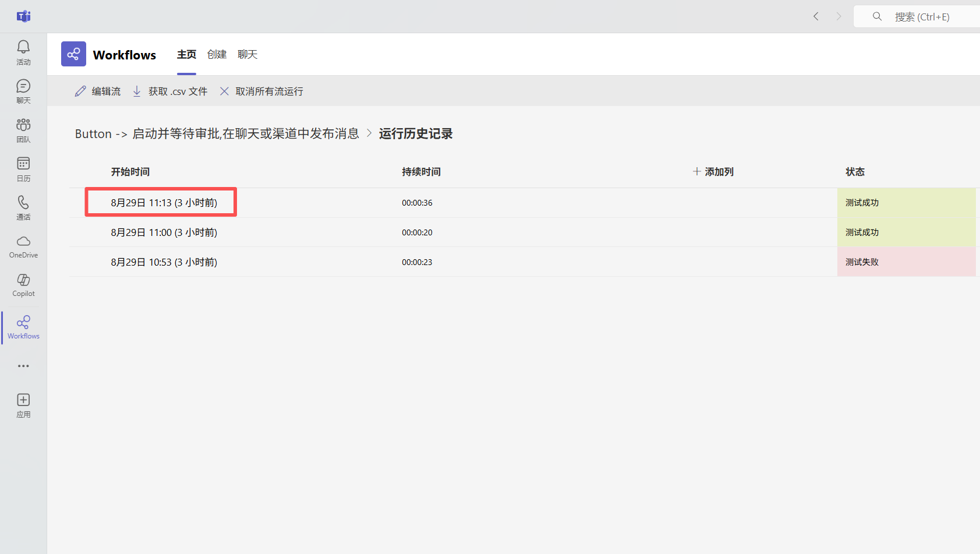This screenshot has width=980, height=554.
Task: Open Copilot in the sidebar
Action: click(23, 285)
